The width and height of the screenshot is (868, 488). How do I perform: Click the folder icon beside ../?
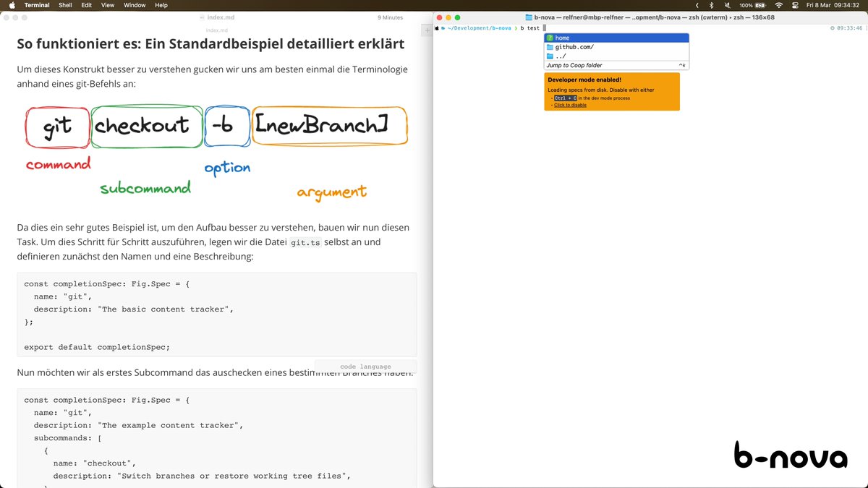(x=550, y=56)
